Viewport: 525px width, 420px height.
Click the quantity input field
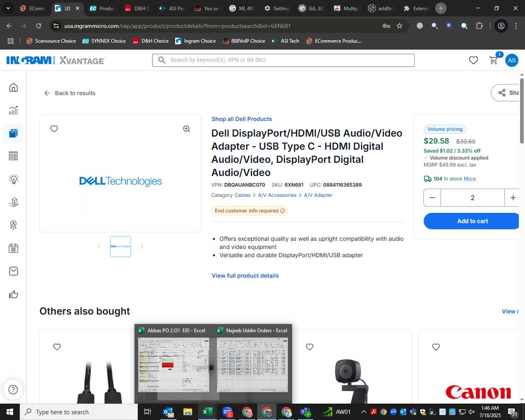point(472,198)
